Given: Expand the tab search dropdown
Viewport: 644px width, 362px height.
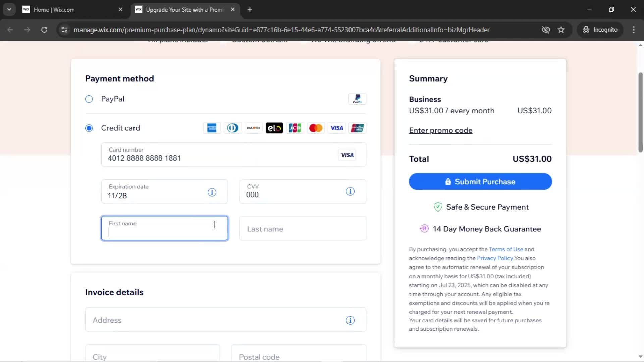Looking at the screenshot, I should [x=9, y=10].
